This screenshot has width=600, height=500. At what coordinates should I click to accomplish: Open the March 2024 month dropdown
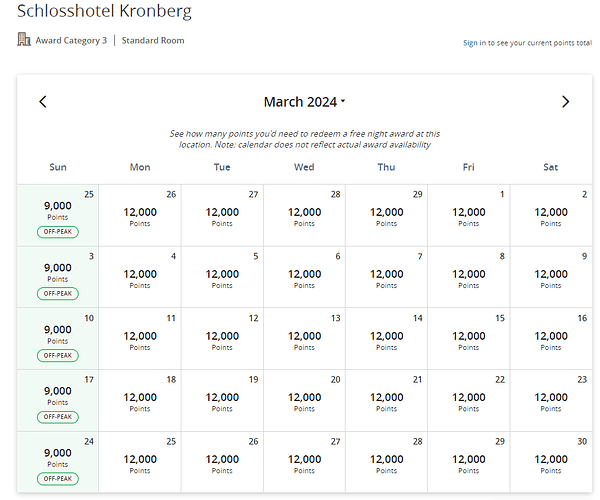point(304,102)
